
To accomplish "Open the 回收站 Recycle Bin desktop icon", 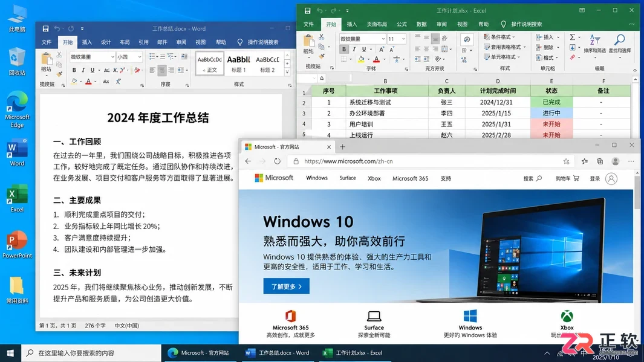I will pyautogui.click(x=17, y=62).
